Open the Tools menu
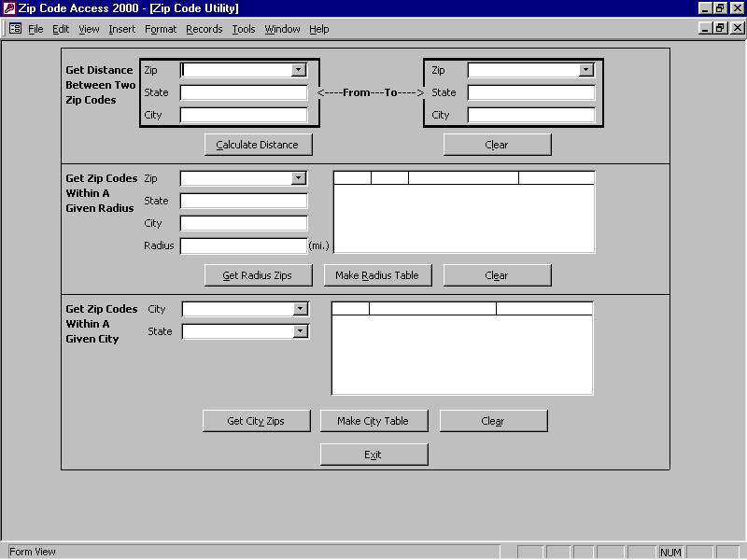The height and width of the screenshot is (560, 747). pos(244,29)
